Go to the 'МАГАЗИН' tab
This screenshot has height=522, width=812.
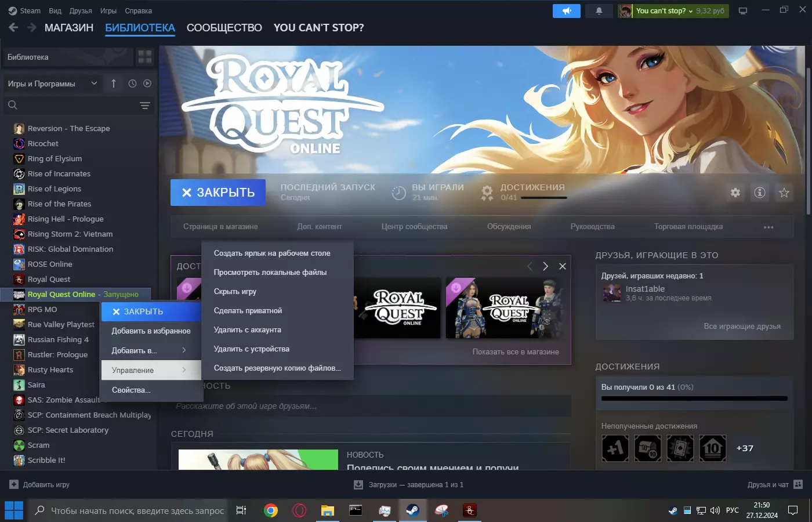coord(69,28)
